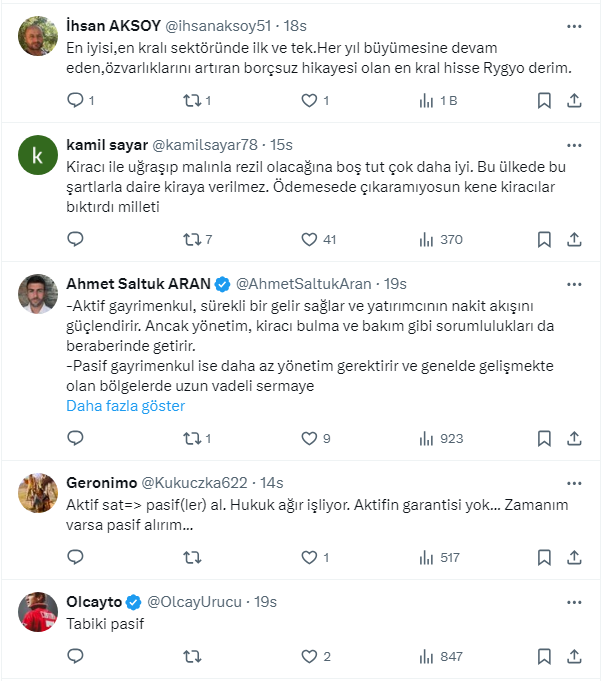Reply to İhsan AKSOY's tweet

(x=75, y=100)
